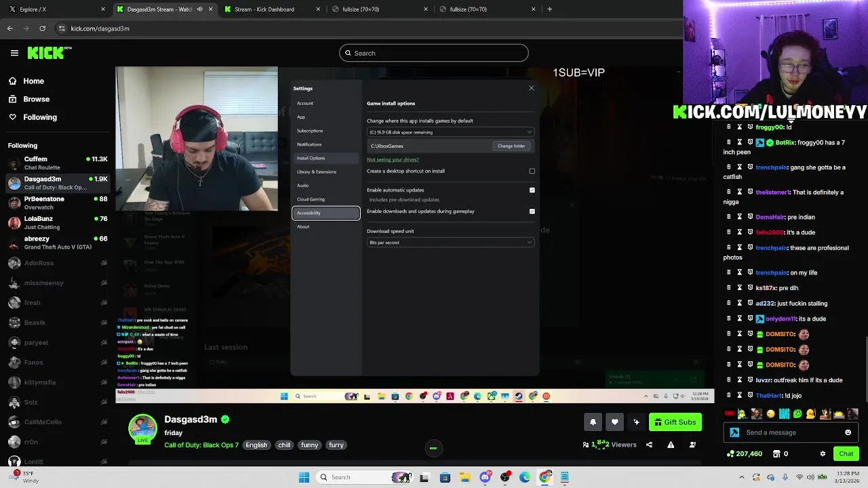
Task: Open Discord from the taskbar
Action: pyautogui.click(x=485, y=477)
